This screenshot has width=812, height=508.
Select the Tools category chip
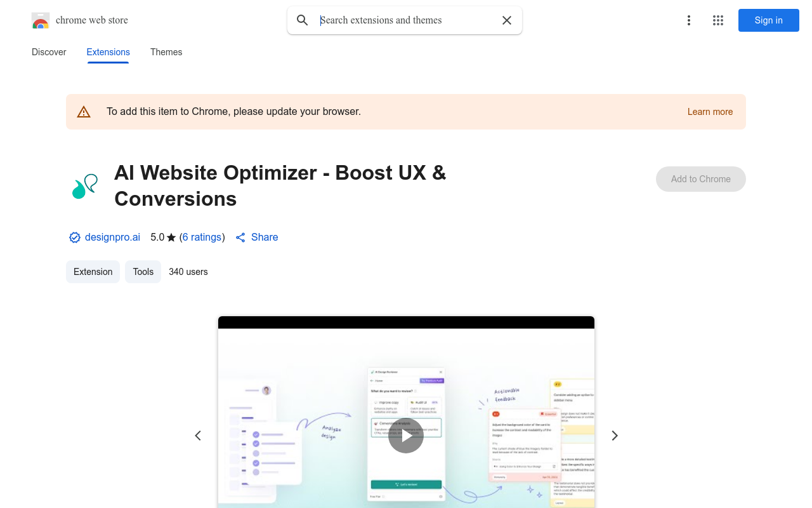(x=143, y=272)
